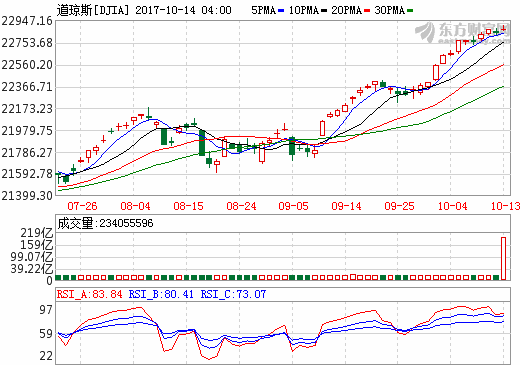Screen dimensions: 520x365
Task: Click the price axis label 22366.71
Action: (27, 87)
